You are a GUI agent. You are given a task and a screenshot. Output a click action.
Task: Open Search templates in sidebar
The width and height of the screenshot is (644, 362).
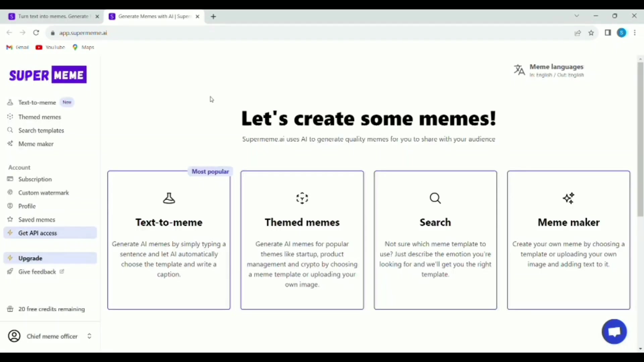41,130
